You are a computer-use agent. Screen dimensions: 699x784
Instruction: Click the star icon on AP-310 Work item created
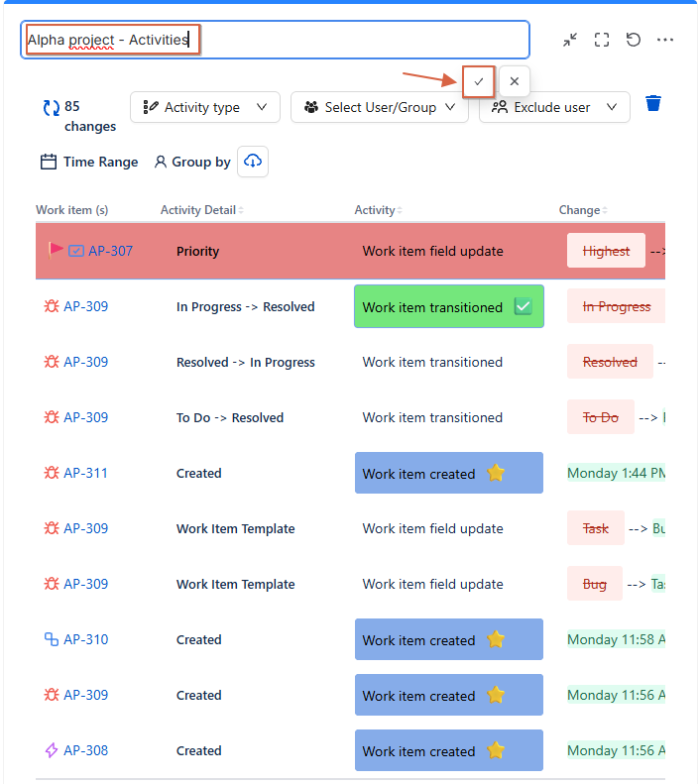(496, 639)
